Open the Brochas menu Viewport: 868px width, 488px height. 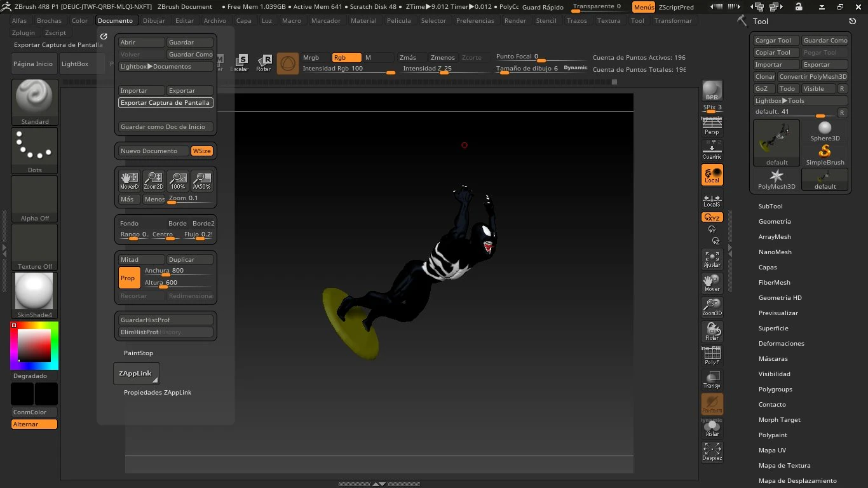49,21
